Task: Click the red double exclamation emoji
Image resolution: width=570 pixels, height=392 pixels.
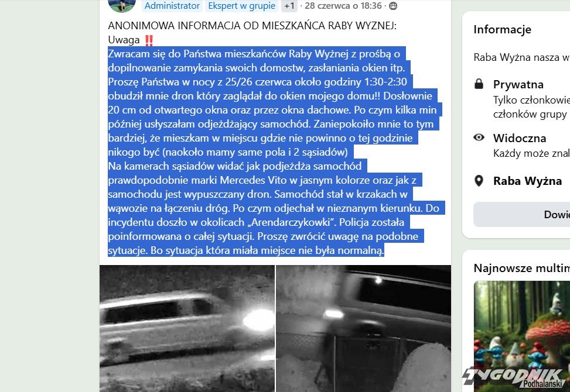Action: (x=149, y=40)
